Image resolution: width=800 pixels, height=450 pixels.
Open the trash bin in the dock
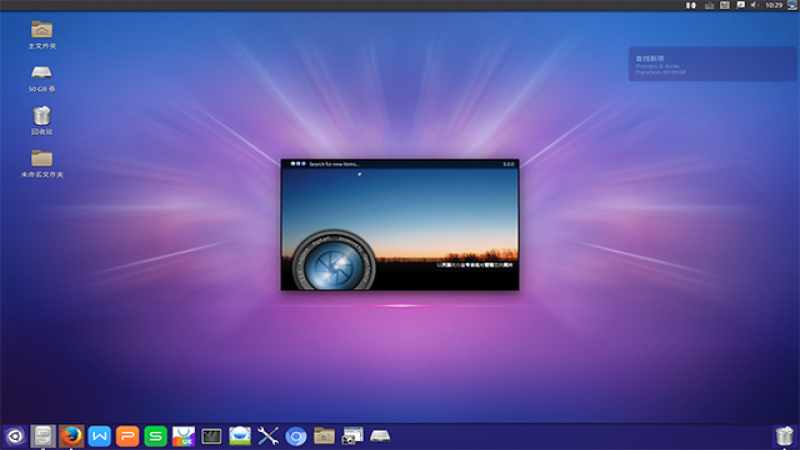(784, 436)
